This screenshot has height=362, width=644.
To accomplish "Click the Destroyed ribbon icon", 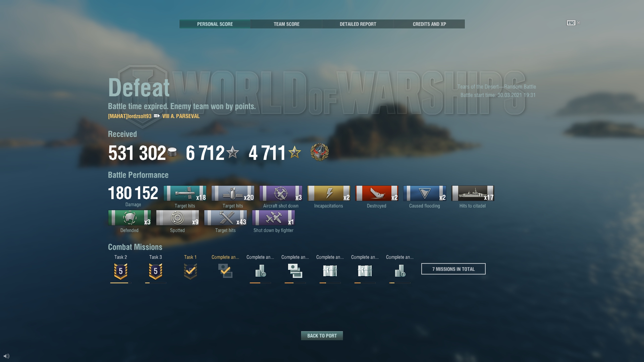I will click(x=377, y=193).
